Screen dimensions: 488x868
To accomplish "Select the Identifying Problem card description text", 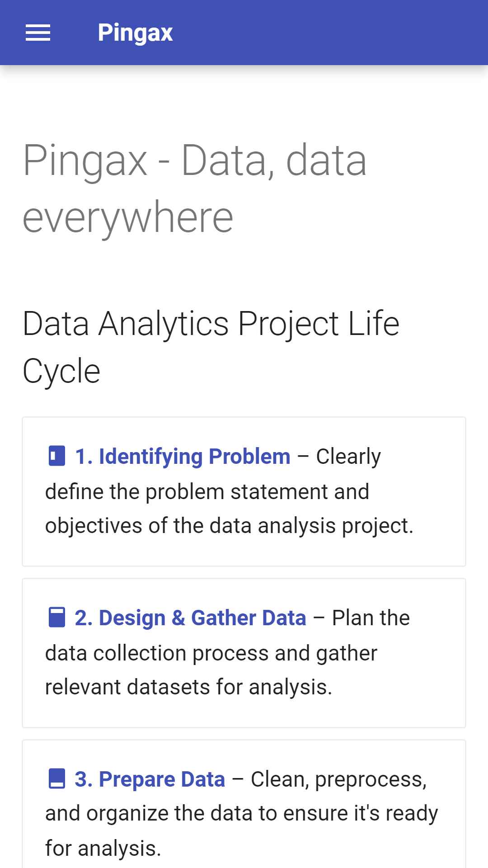I will (229, 491).
